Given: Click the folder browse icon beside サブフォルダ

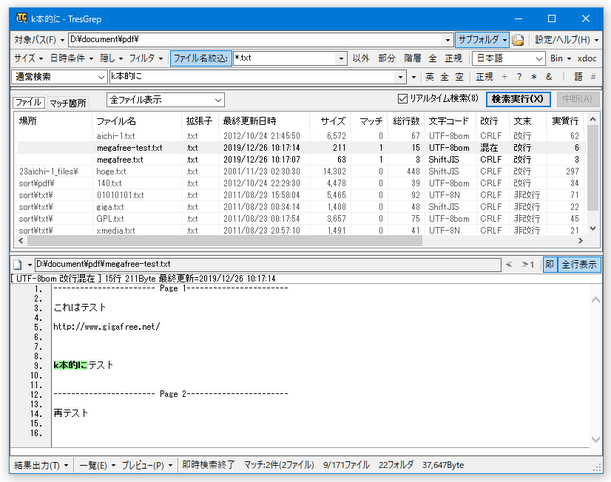Looking at the screenshot, I should (x=518, y=40).
